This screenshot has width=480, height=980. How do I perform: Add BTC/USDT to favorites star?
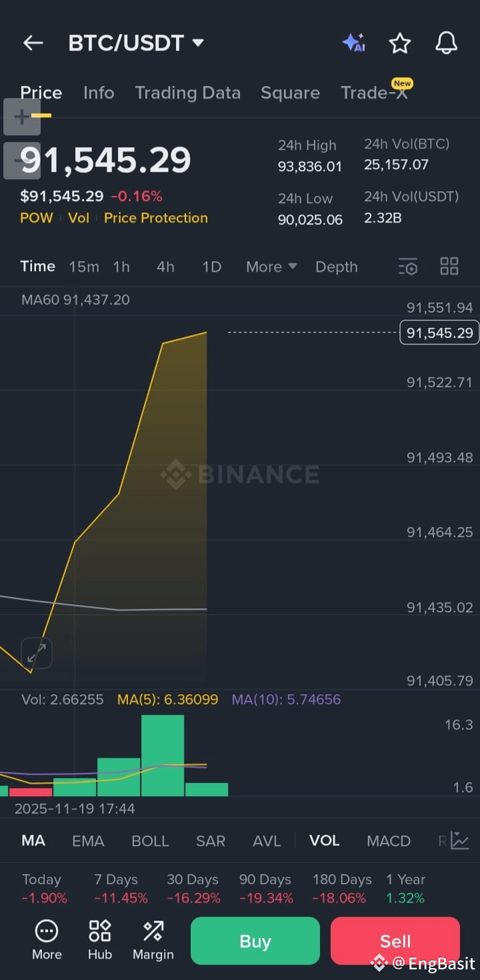point(400,43)
